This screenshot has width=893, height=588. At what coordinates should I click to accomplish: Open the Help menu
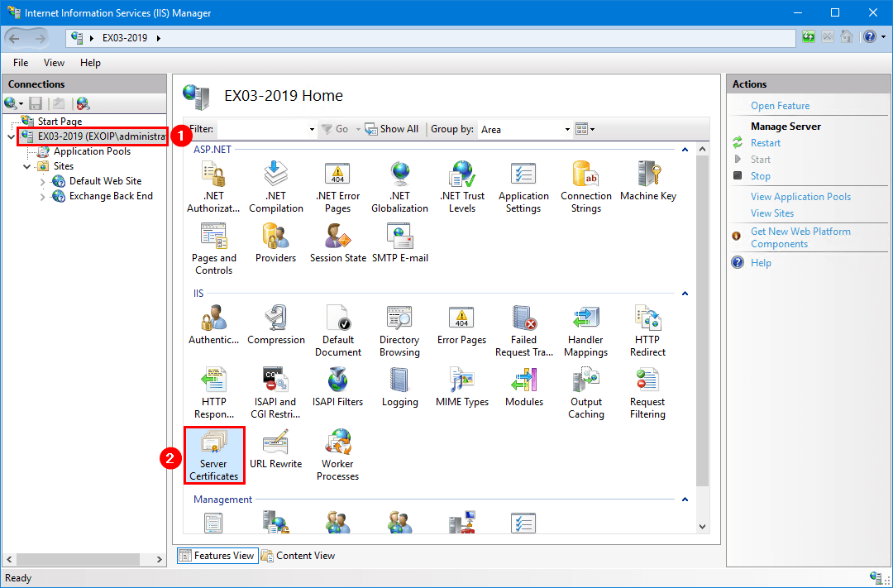(x=90, y=63)
